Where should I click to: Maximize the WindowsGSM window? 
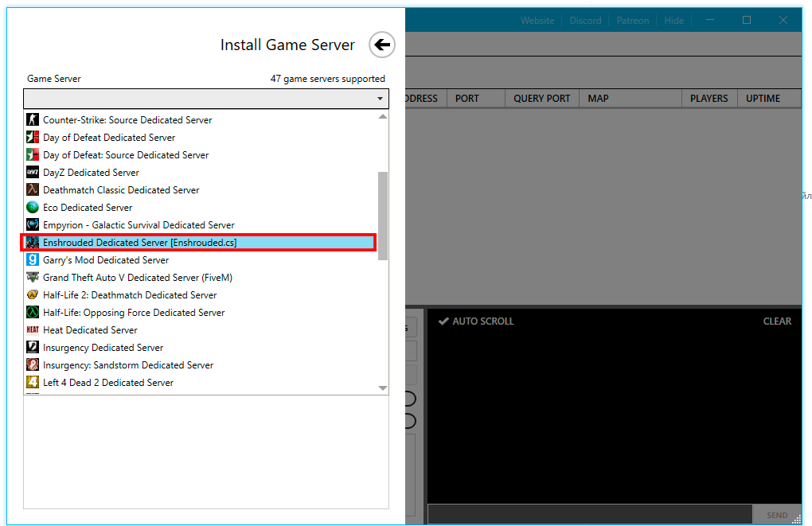coord(746,20)
